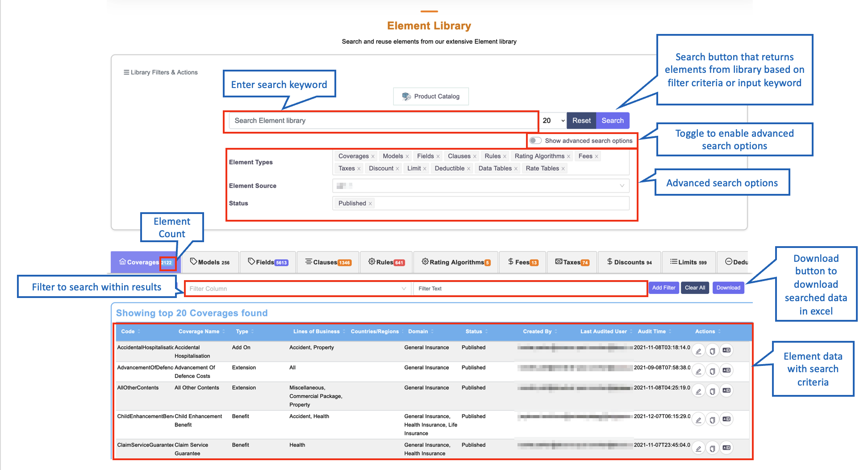Sort table by Coverage Name column
Image resolution: width=868 pixels, height=470 pixels.
tap(202, 332)
